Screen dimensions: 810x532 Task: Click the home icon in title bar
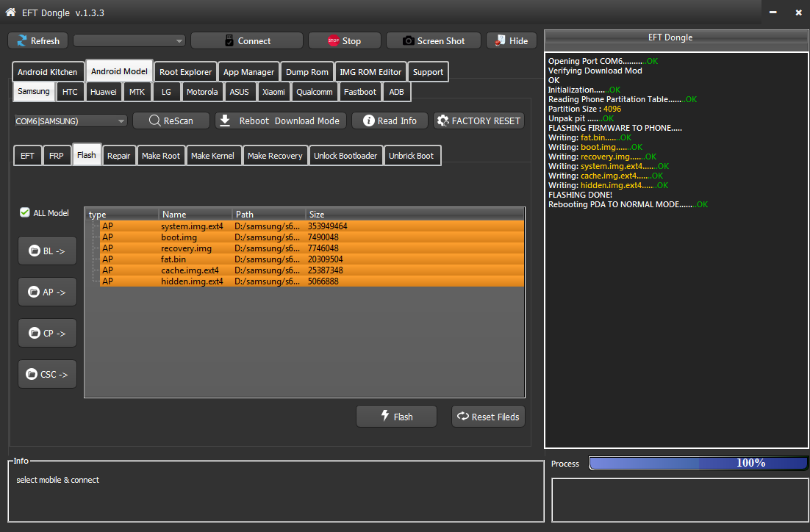tap(10, 12)
